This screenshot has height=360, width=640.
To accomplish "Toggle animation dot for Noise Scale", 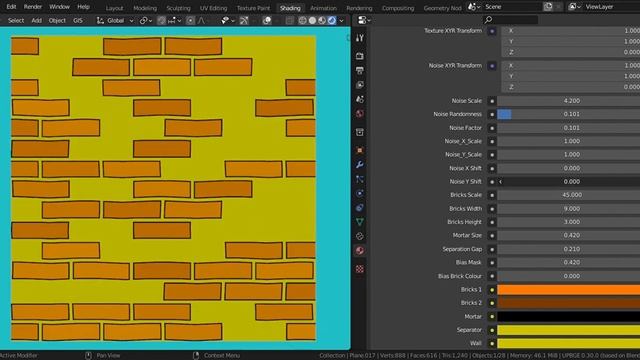I will pyautogui.click(x=492, y=101).
